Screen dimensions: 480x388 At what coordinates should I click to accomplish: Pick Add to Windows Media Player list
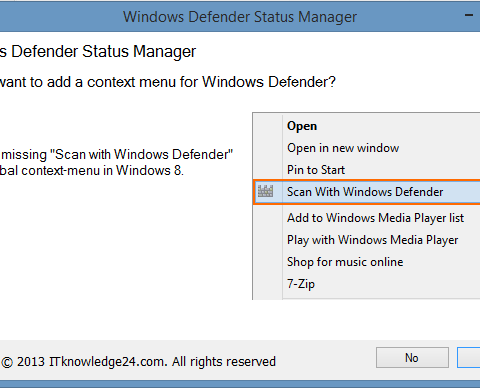pyautogui.click(x=375, y=218)
